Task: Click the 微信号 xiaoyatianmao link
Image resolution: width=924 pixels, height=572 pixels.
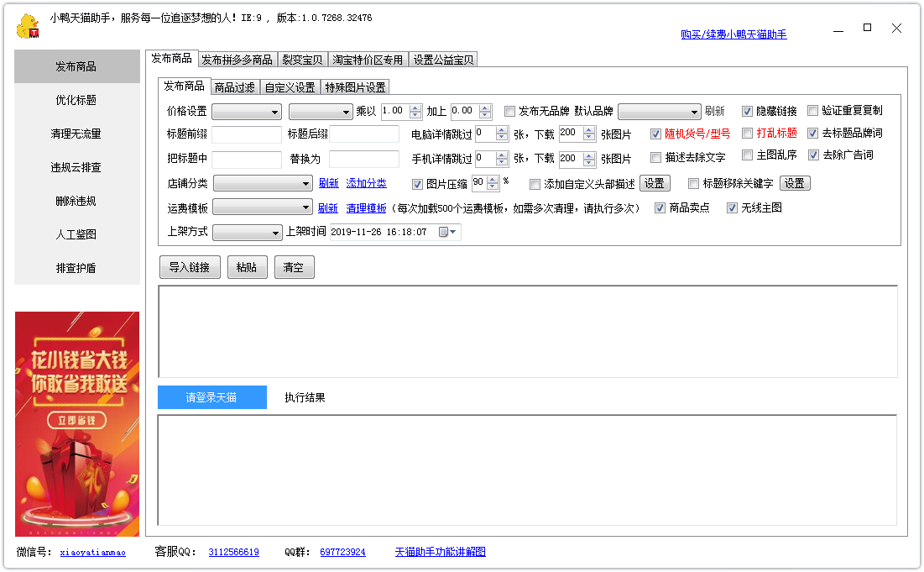Action: point(92,553)
